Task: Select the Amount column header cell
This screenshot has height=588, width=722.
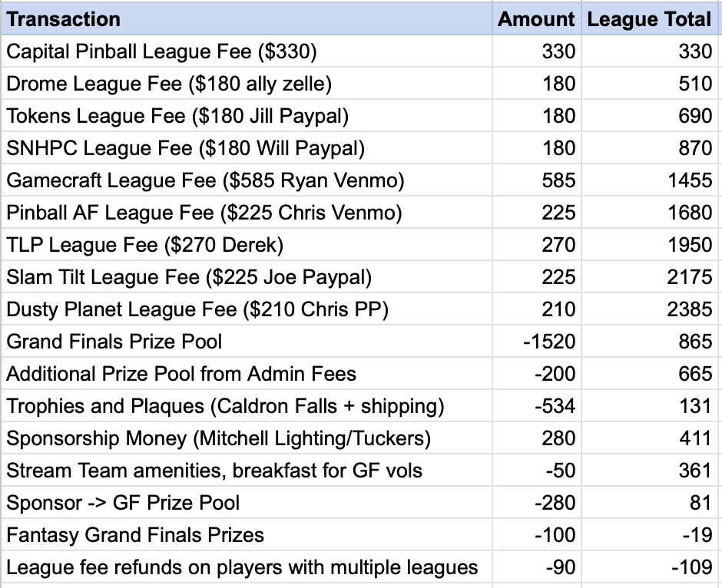Action: [x=536, y=18]
